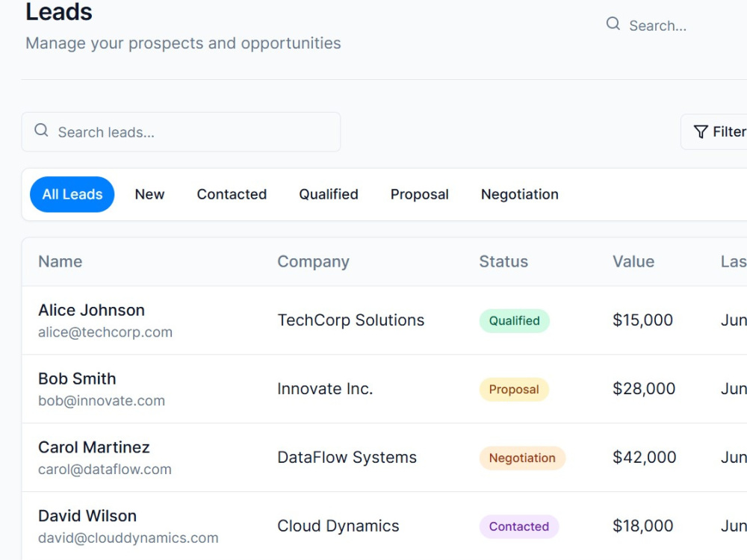
Task: Click Proposal status badge for Bob Smith
Action: [x=514, y=389]
